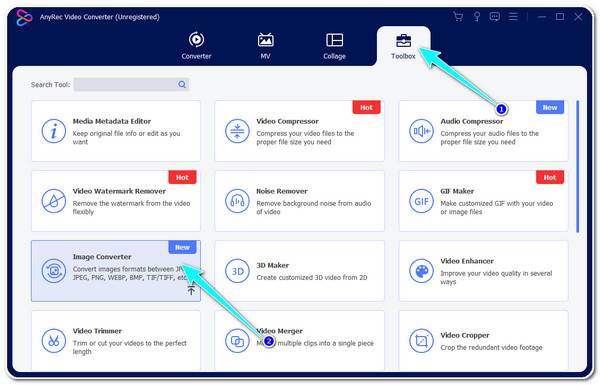Open the shopping cart icon

[x=458, y=16]
